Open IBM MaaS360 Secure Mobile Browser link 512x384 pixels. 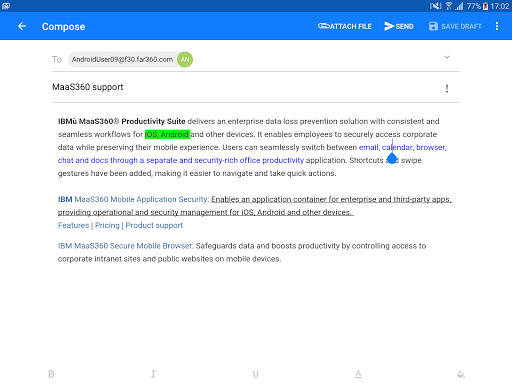click(126, 246)
